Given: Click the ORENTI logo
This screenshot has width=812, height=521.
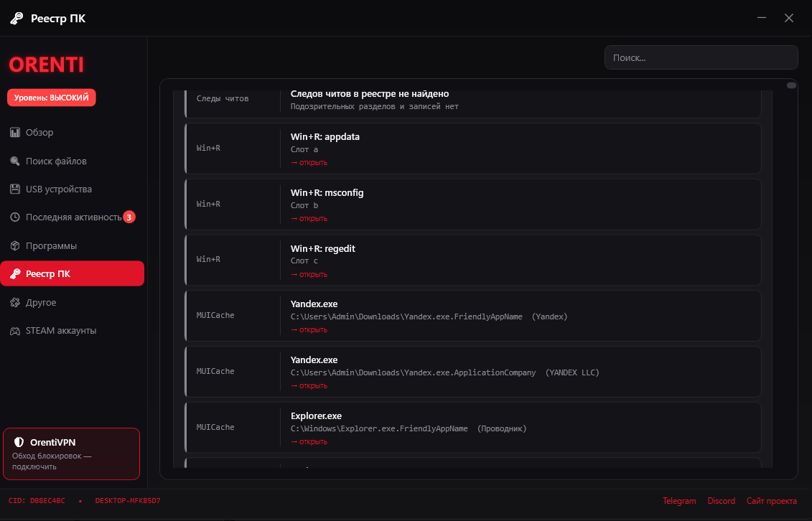Looking at the screenshot, I should 46,65.
